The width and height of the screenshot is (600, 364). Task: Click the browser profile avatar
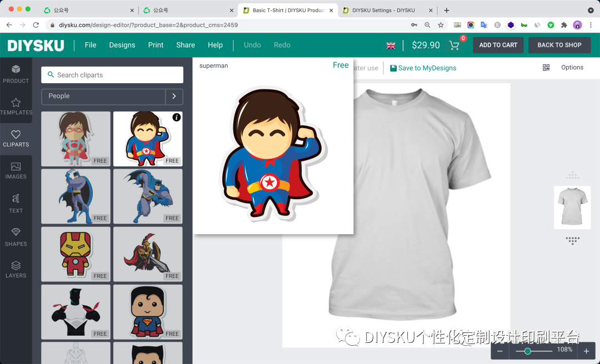tap(577, 25)
